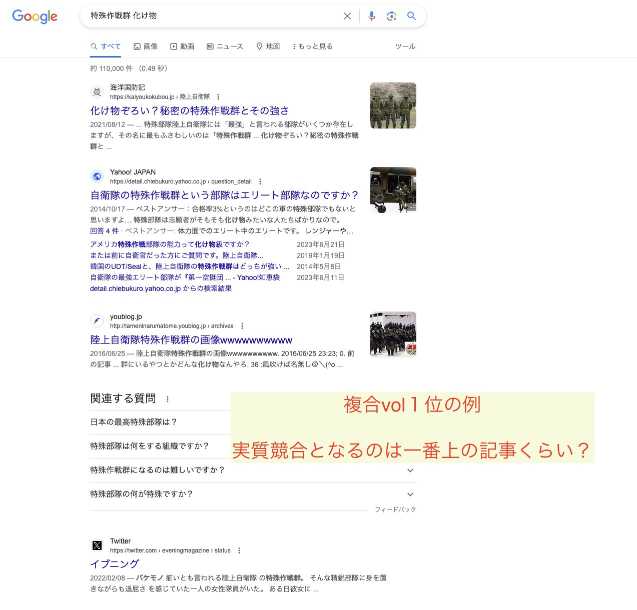Open sublink 自衛隊の最強エリート部隊が『第一空挺団
Screen dimensions: 637x610
[185, 277]
